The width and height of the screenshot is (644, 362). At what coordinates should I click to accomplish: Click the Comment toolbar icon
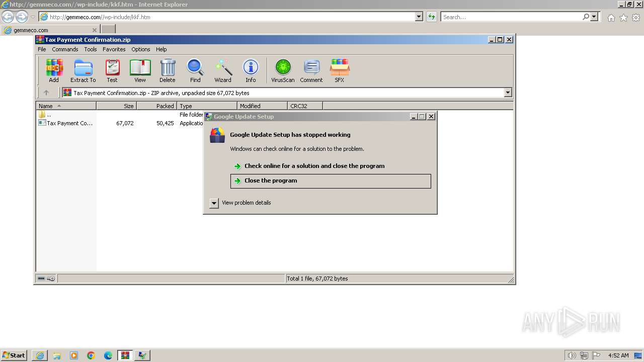coord(311,71)
